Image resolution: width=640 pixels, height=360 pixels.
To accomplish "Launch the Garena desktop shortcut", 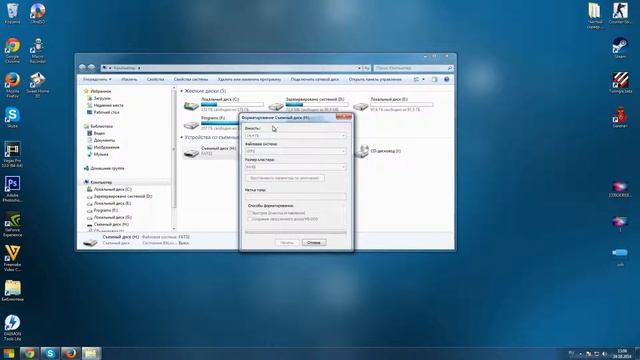I will [x=620, y=117].
